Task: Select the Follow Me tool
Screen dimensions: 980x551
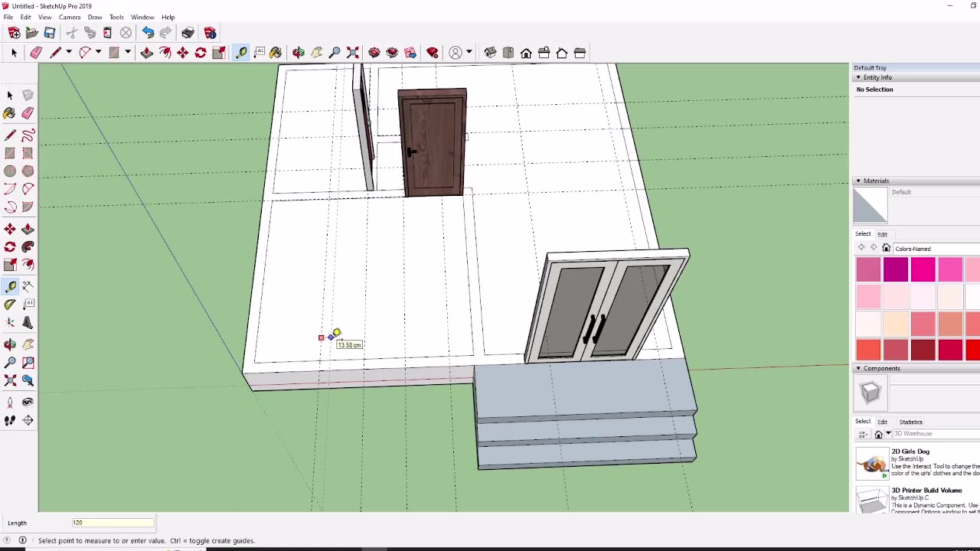Action: pos(28,246)
